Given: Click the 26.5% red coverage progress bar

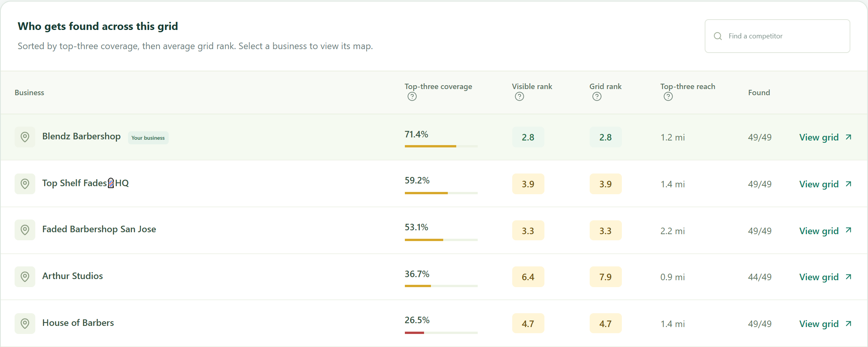Looking at the screenshot, I should tap(441, 333).
